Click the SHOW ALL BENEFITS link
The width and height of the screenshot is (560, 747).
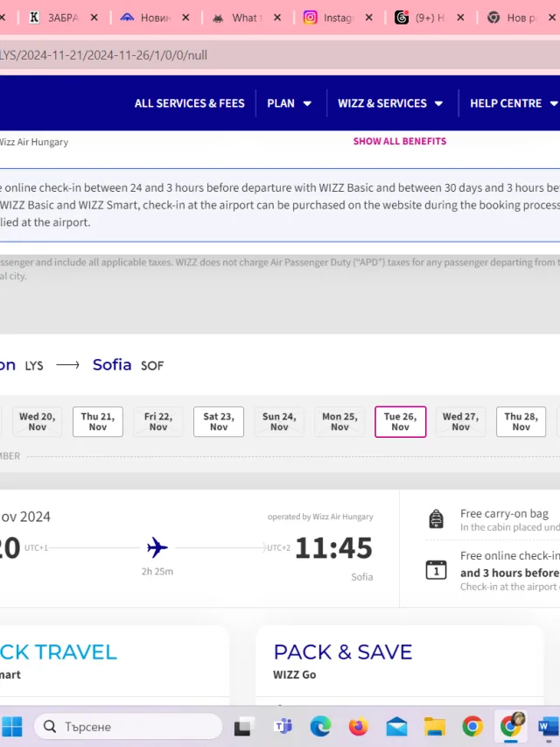point(400,141)
